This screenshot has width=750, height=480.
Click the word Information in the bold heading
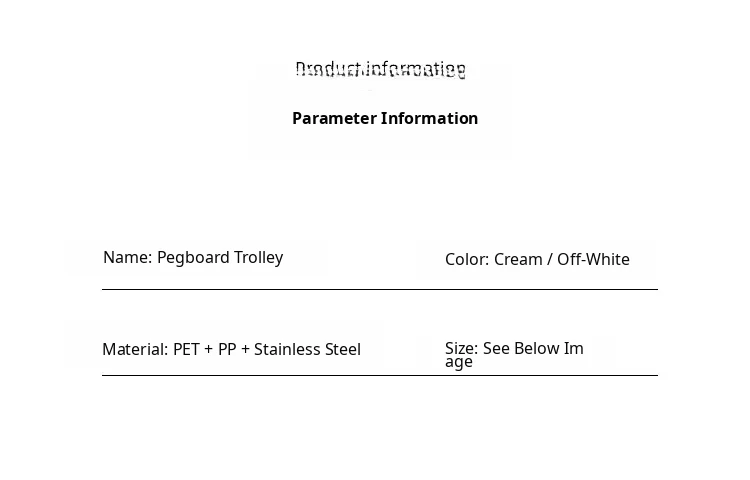click(x=430, y=118)
